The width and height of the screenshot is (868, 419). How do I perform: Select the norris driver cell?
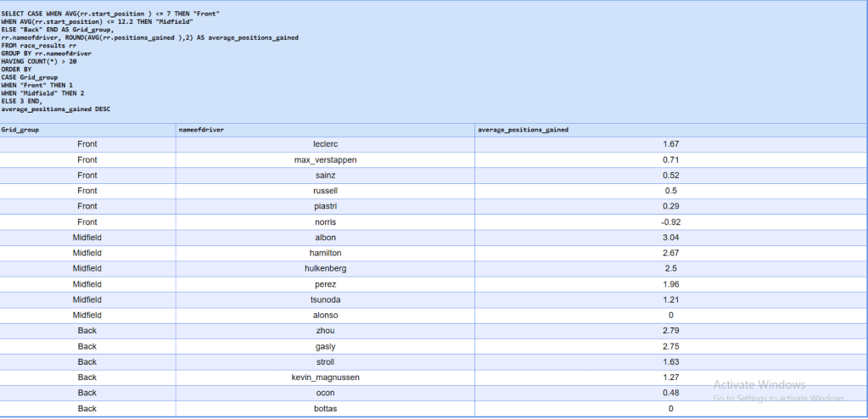[x=326, y=221]
